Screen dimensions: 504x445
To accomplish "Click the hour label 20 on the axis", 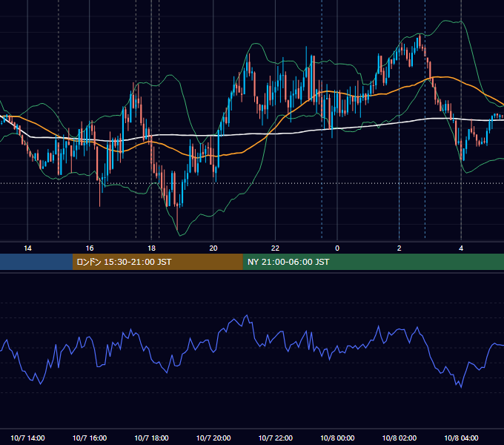I will pos(213,248).
